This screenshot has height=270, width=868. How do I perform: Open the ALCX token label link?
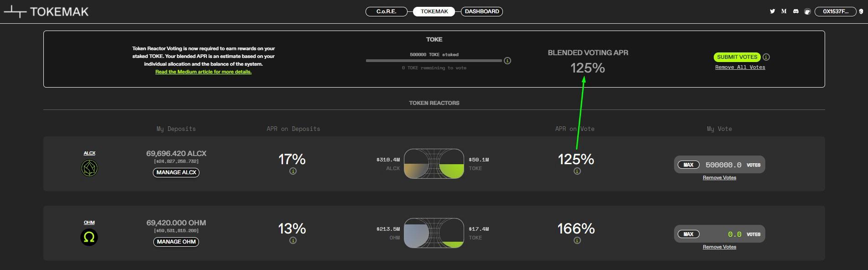coord(89,153)
